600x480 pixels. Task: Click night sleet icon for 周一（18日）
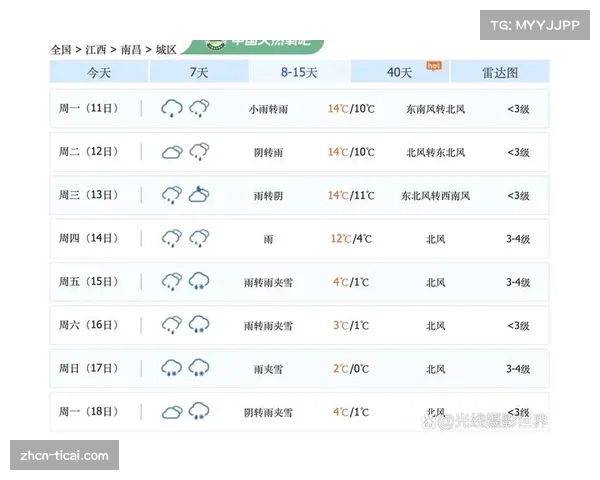(199, 410)
